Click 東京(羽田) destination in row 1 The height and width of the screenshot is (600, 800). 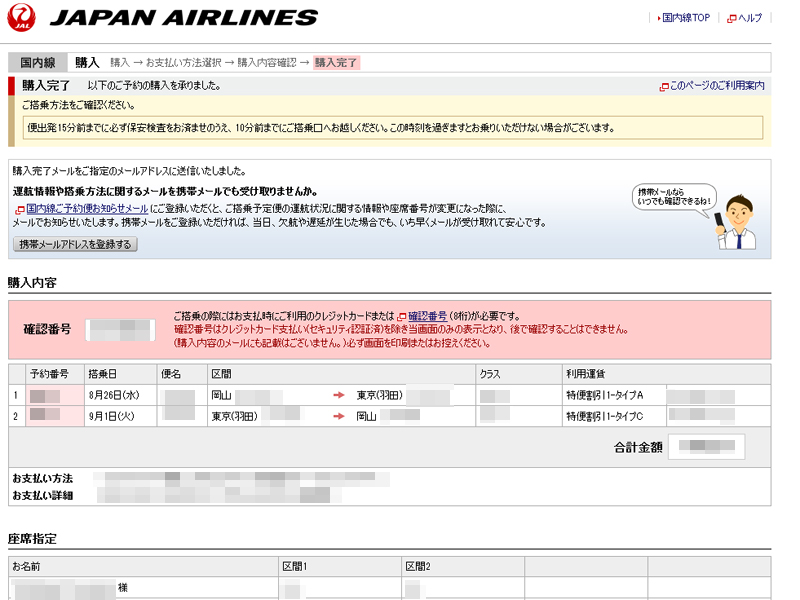(x=380, y=395)
